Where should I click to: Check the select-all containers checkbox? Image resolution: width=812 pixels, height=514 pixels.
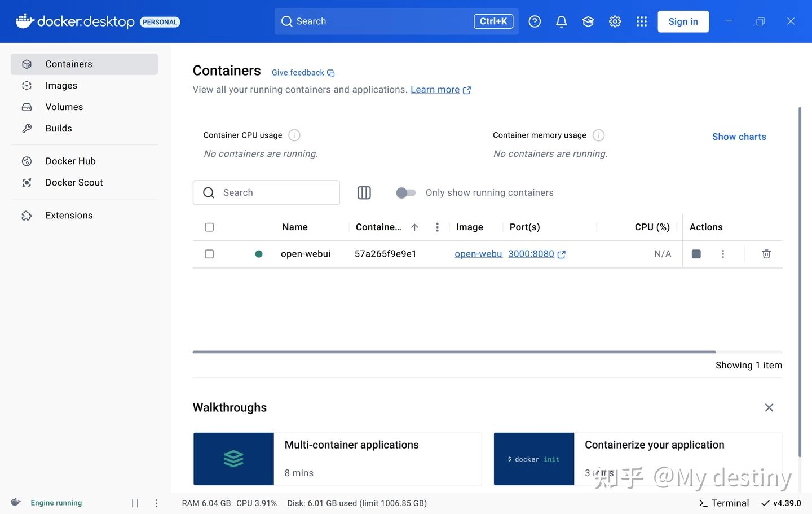[x=209, y=227]
